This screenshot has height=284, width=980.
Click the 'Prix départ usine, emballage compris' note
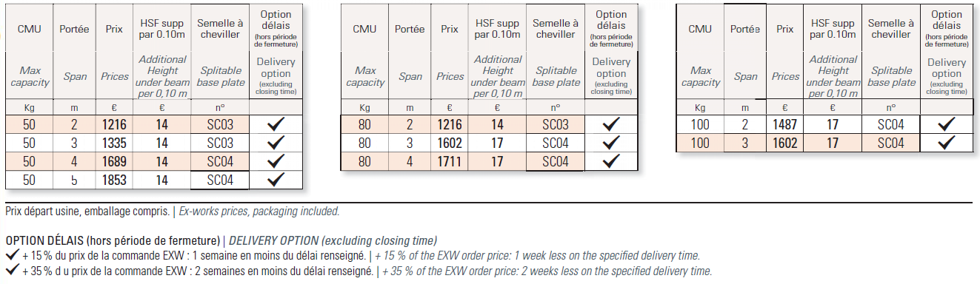pos(87,212)
